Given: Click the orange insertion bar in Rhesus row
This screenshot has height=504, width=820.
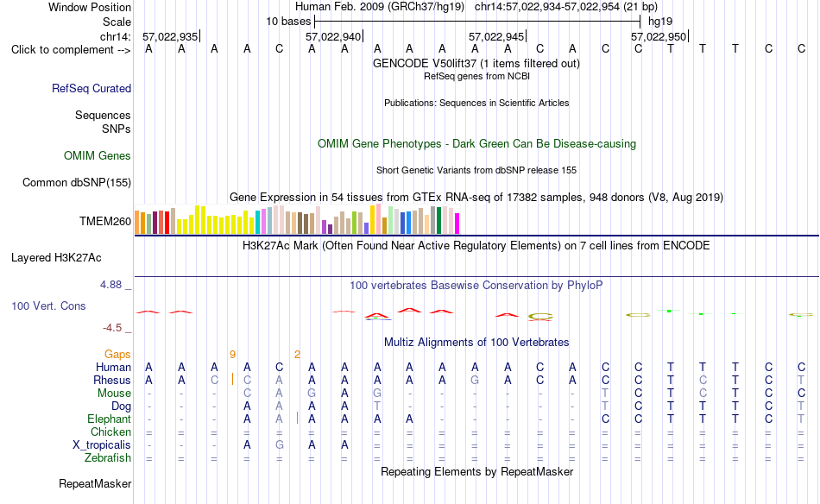Looking at the screenshot, I should pos(232,380).
